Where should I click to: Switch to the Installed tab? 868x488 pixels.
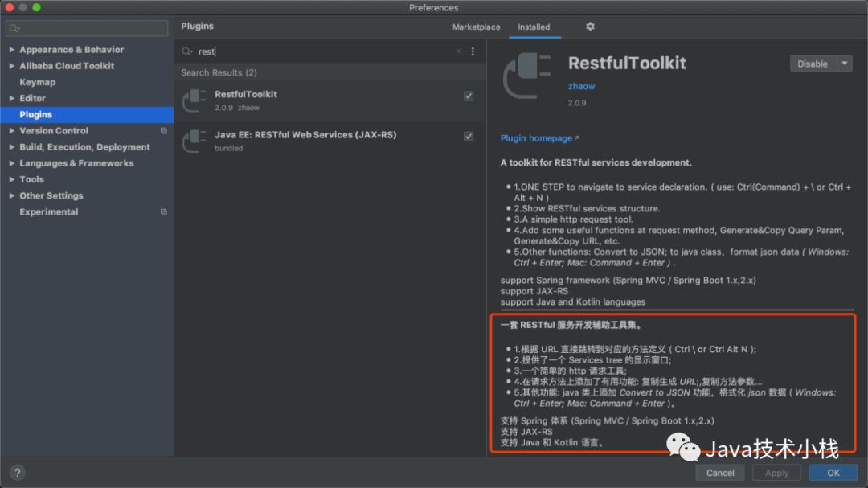534,27
